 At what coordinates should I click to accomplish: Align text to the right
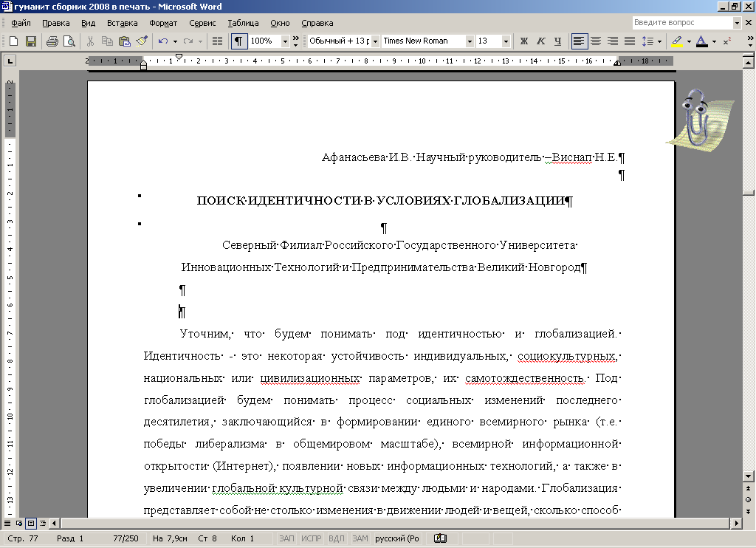(613, 41)
